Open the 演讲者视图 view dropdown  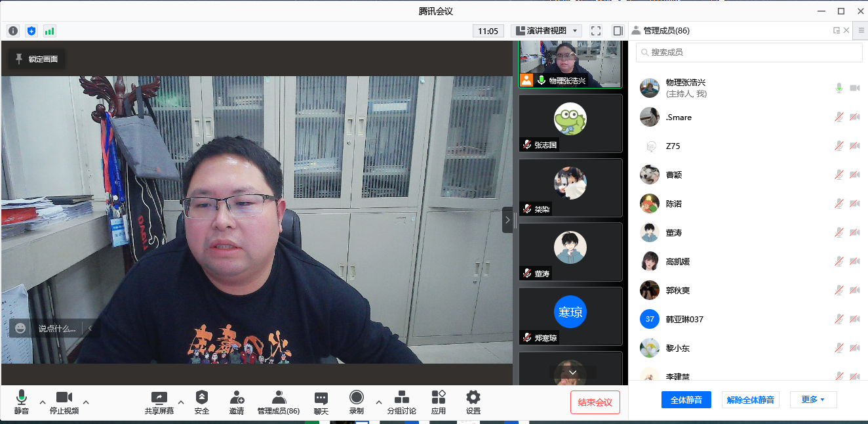[546, 31]
